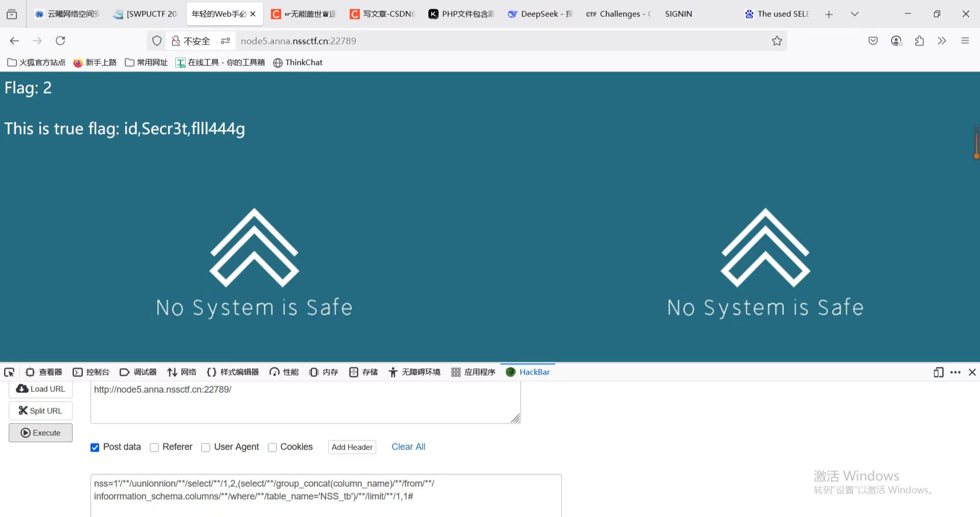Select the 'Flag: 2' text

coord(28,87)
